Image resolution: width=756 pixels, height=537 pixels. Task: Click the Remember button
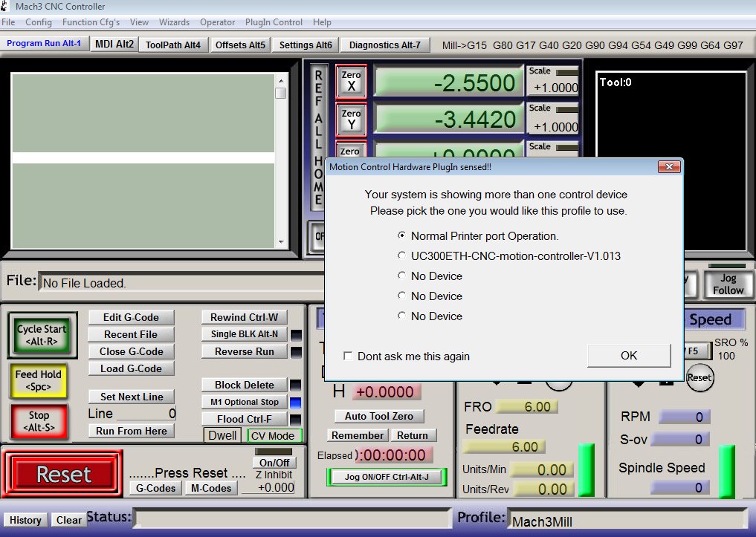358,435
